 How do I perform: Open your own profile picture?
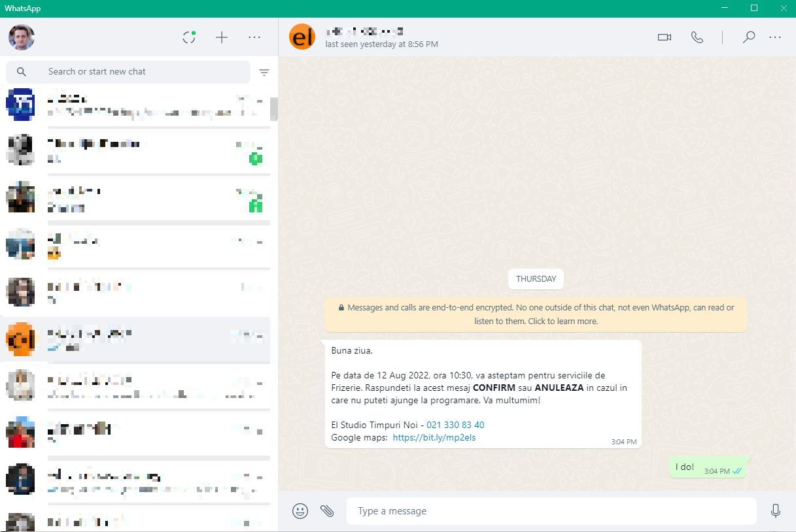(x=21, y=37)
